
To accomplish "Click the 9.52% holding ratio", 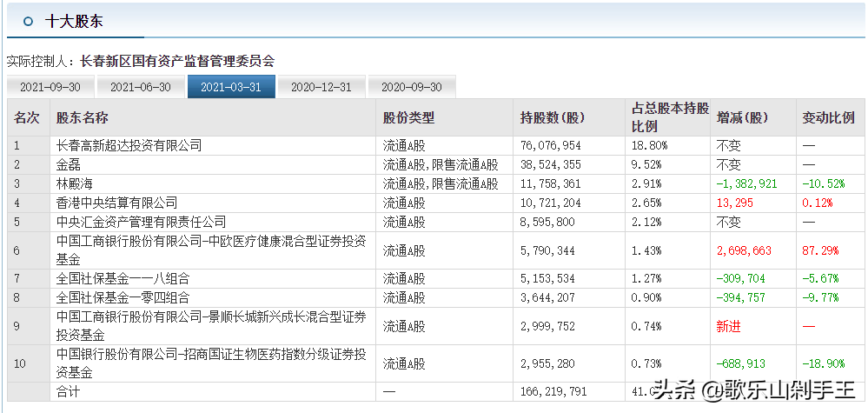I will click(x=646, y=165).
